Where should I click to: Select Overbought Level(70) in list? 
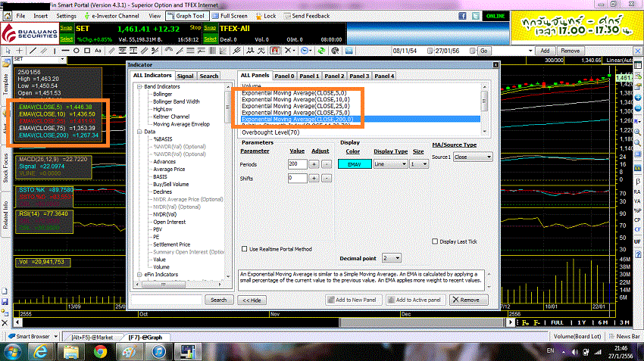coord(270,132)
